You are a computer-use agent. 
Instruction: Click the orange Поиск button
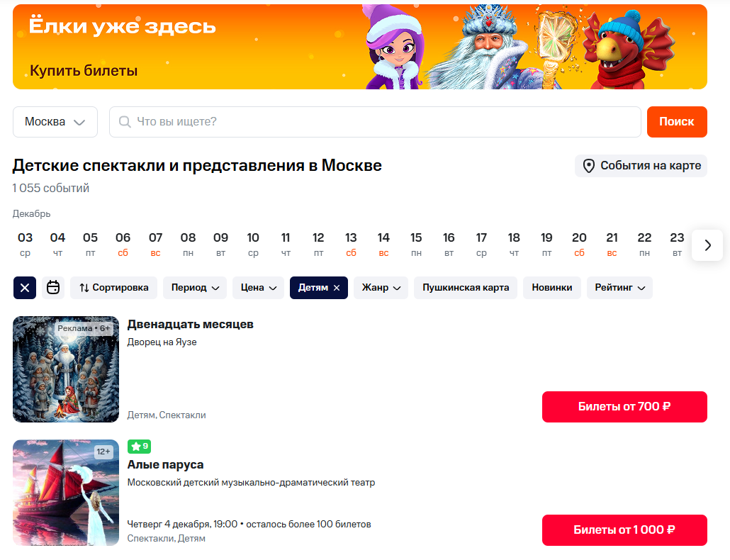[x=677, y=122]
